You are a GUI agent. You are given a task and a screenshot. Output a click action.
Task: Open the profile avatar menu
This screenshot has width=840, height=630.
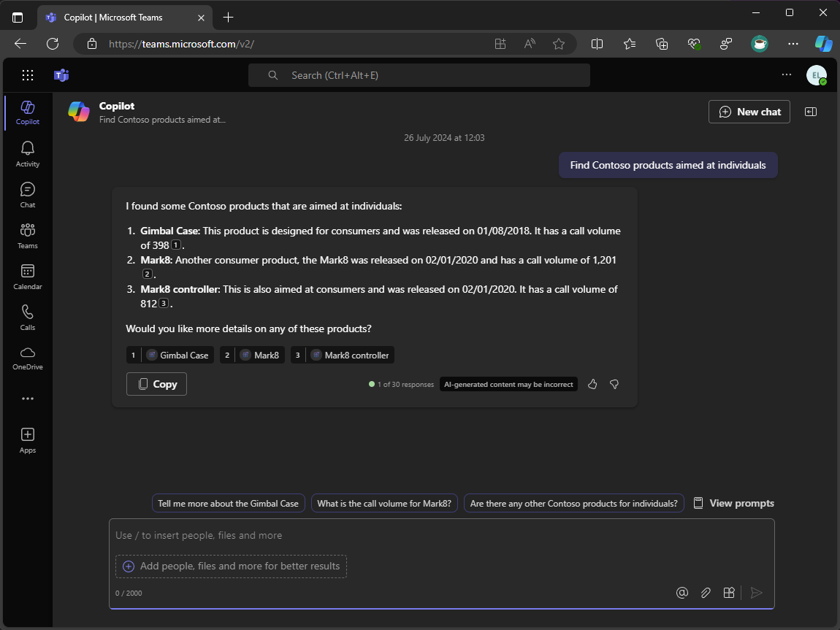tap(817, 75)
